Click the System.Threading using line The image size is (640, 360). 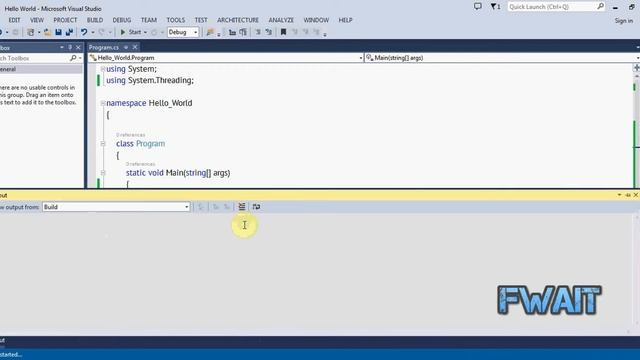point(150,80)
